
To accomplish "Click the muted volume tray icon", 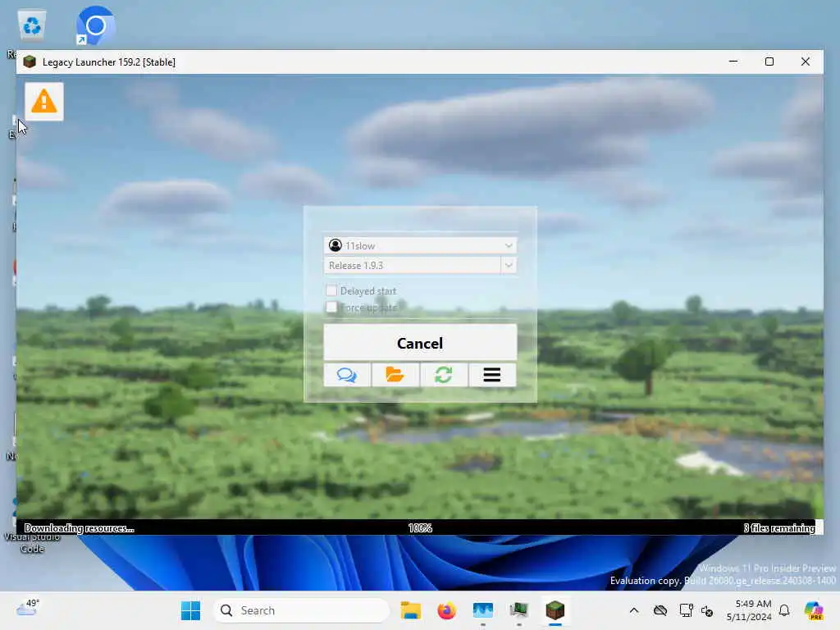I will pyautogui.click(x=707, y=610).
